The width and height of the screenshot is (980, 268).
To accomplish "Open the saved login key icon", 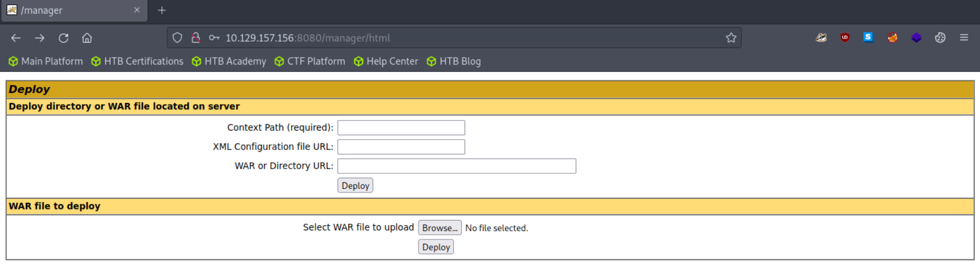I will tap(214, 38).
